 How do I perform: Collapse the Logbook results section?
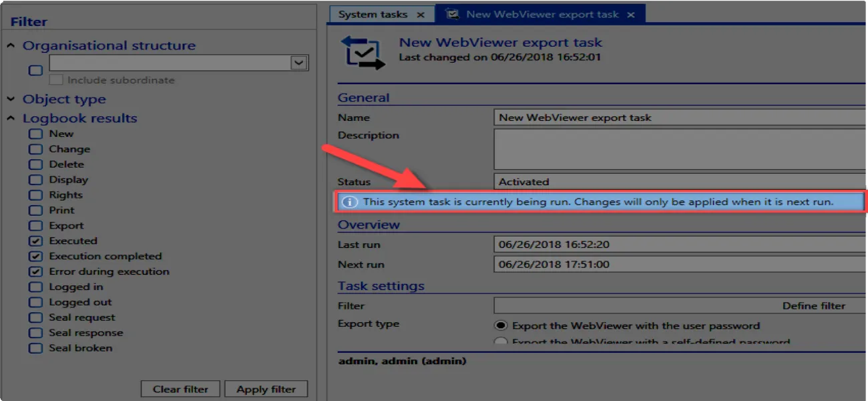pyautogui.click(x=11, y=118)
